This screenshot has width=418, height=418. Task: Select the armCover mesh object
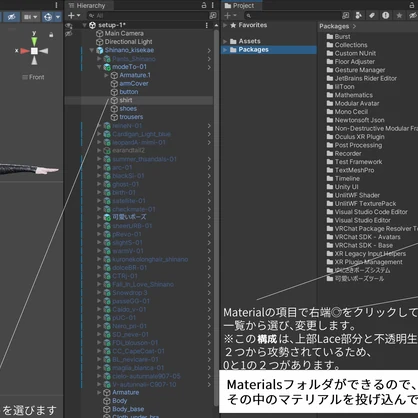point(134,84)
